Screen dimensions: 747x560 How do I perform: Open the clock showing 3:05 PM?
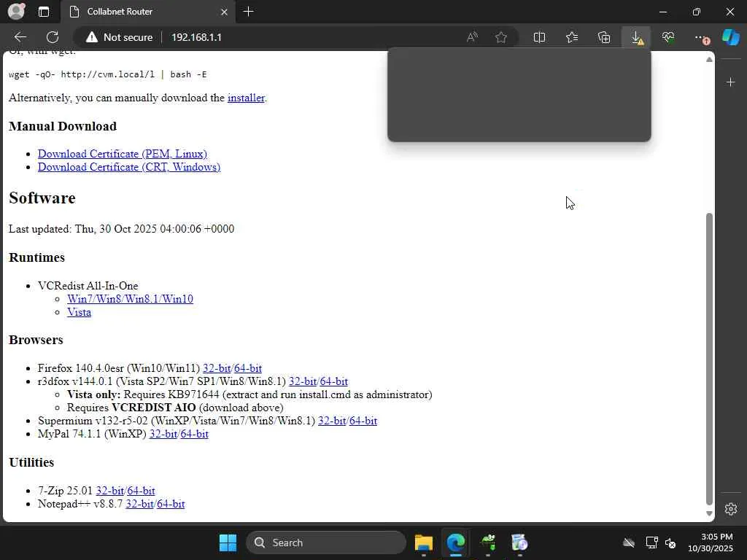711,542
